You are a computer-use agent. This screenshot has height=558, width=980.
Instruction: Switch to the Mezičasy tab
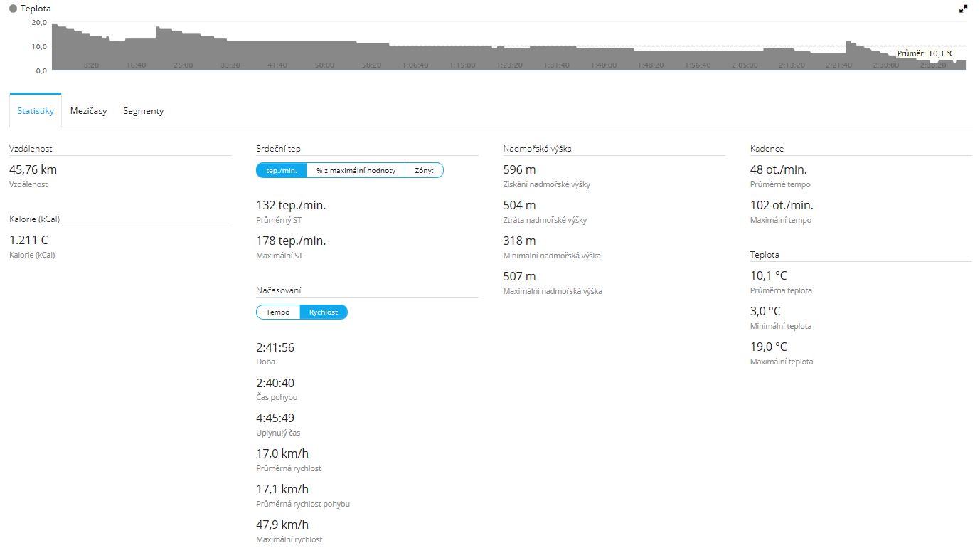(88, 111)
